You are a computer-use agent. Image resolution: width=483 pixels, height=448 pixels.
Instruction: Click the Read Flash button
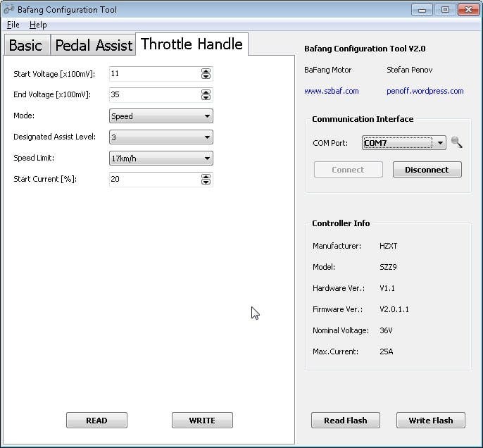coord(346,421)
